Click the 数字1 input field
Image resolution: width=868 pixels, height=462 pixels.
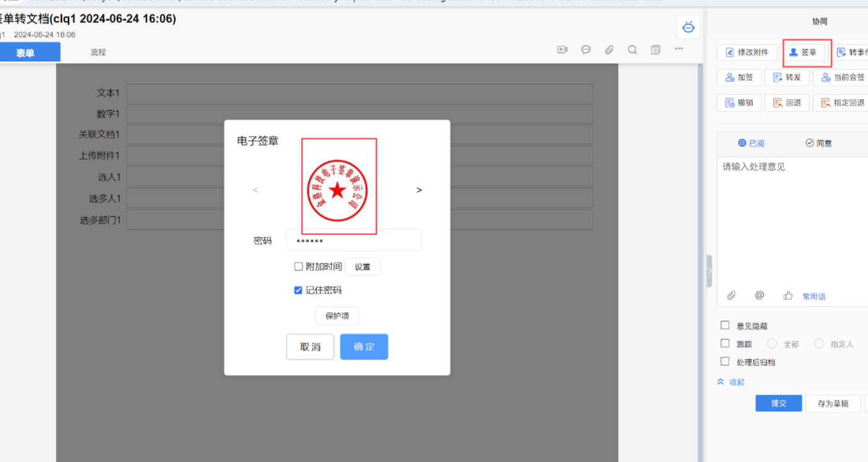coord(360,114)
